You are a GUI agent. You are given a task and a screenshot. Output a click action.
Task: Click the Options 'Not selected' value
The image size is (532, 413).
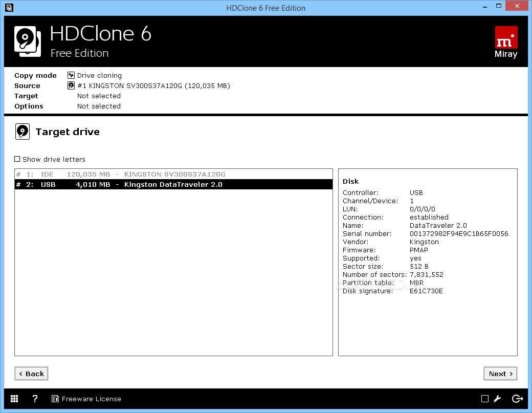point(99,106)
